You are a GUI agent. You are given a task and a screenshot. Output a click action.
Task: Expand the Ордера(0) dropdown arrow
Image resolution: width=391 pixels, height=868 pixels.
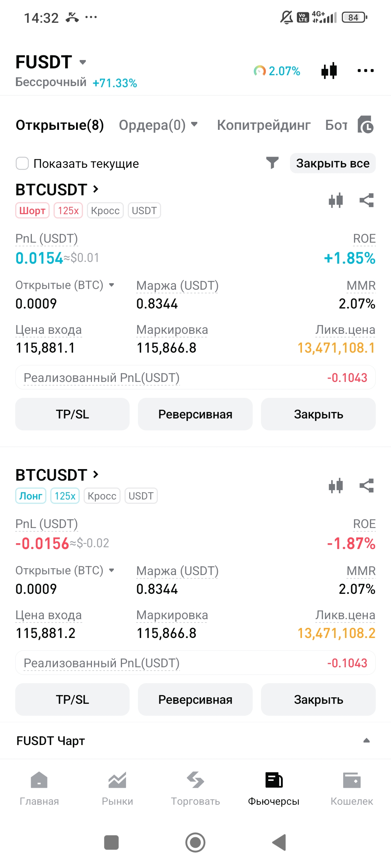click(x=194, y=124)
